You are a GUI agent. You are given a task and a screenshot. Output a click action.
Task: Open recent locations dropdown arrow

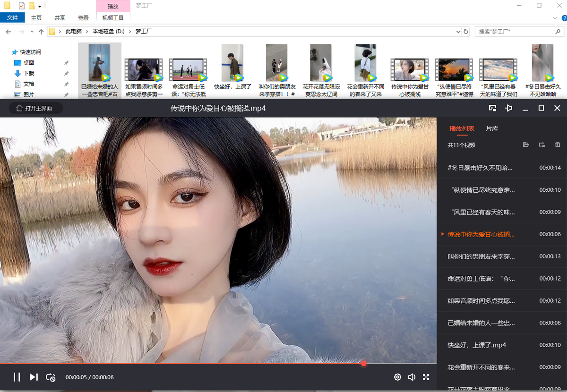32,32
